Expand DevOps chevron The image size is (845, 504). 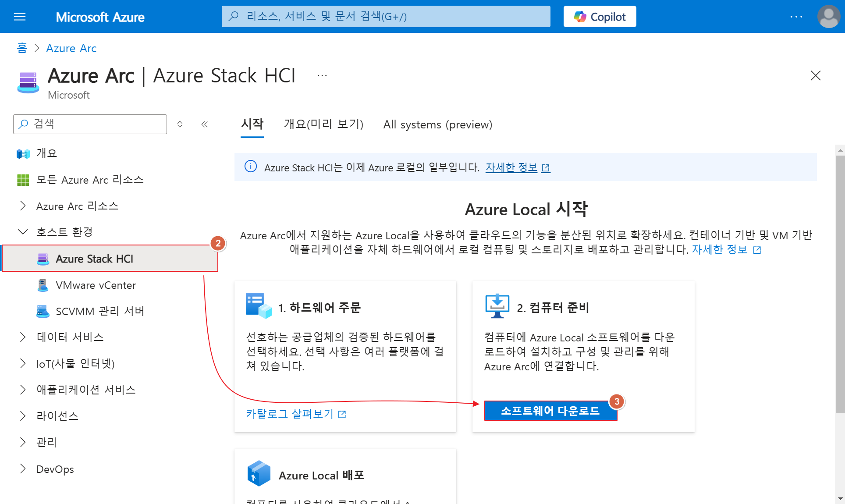(23, 469)
